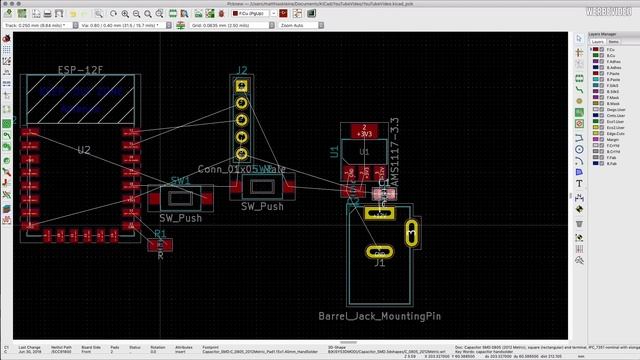
Task: Select the draw arc tool
Action: click(x=579, y=161)
